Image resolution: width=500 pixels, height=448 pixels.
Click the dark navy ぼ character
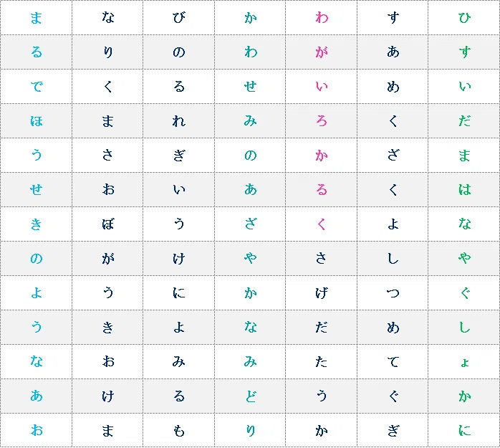click(107, 224)
